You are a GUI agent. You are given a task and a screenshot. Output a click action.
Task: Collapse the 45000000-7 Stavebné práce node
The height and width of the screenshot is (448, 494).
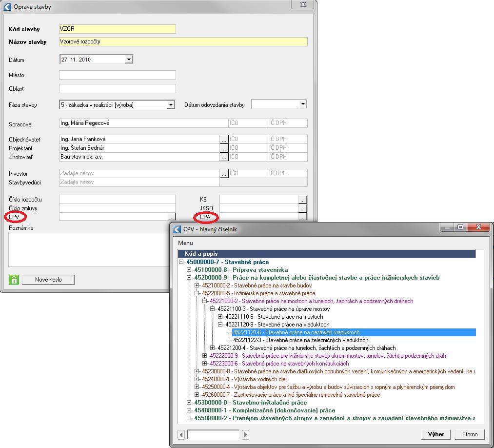click(x=181, y=262)
